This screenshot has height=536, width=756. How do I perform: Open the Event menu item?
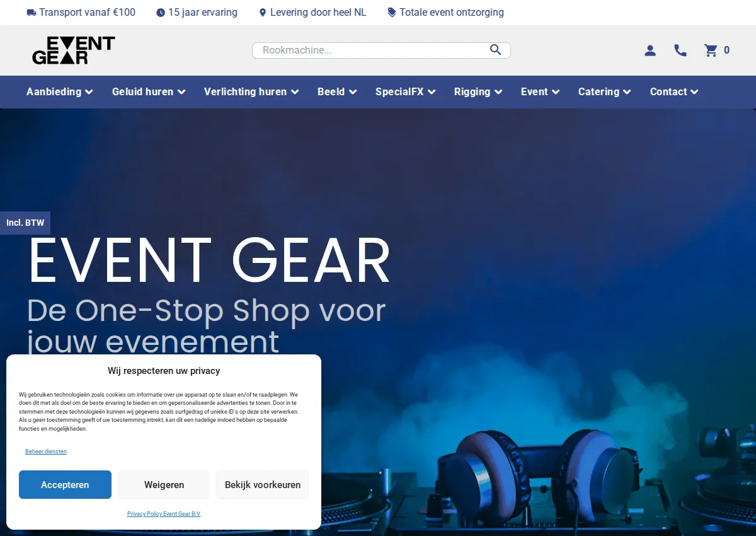click(534, 92)
